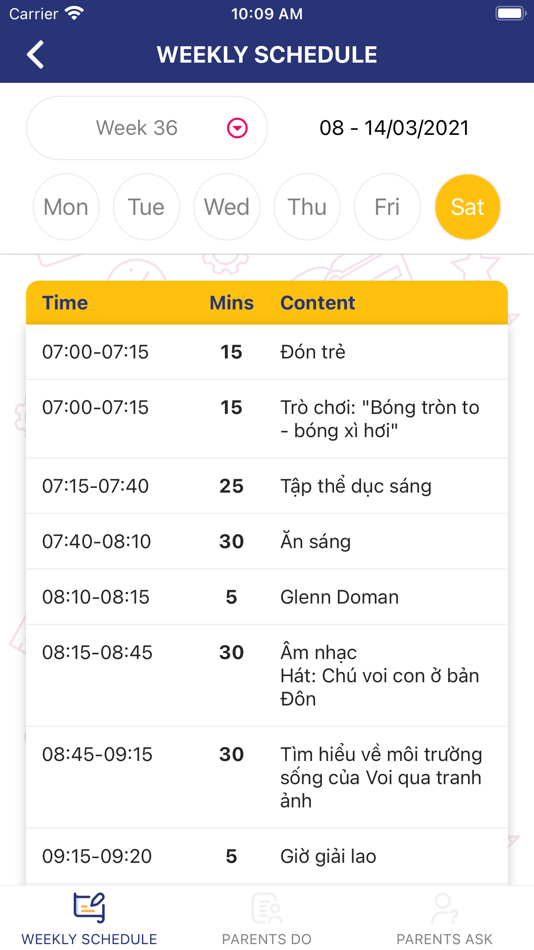This screenshot has height=950, width=534.
Task: Select Fri day button
Action: click(387, 207)
